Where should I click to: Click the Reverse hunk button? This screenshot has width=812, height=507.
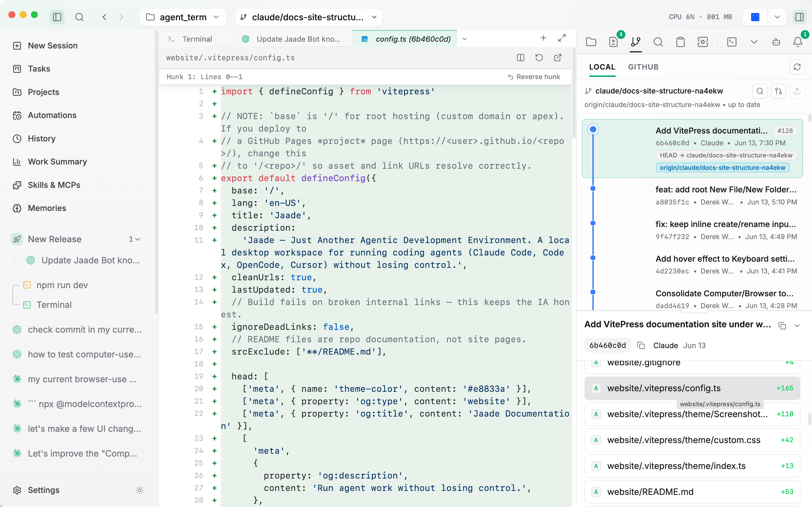point(534,77)
